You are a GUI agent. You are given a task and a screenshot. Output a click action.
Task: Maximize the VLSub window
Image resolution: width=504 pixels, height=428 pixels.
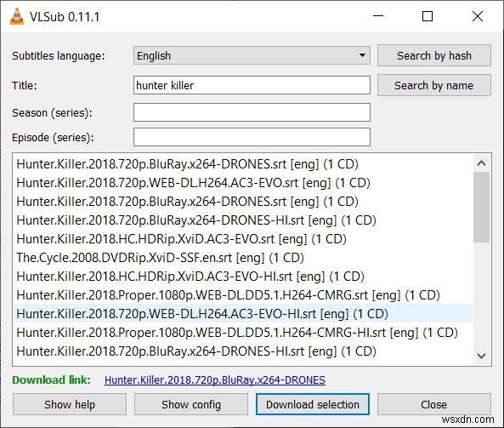(x=428, y=16)
